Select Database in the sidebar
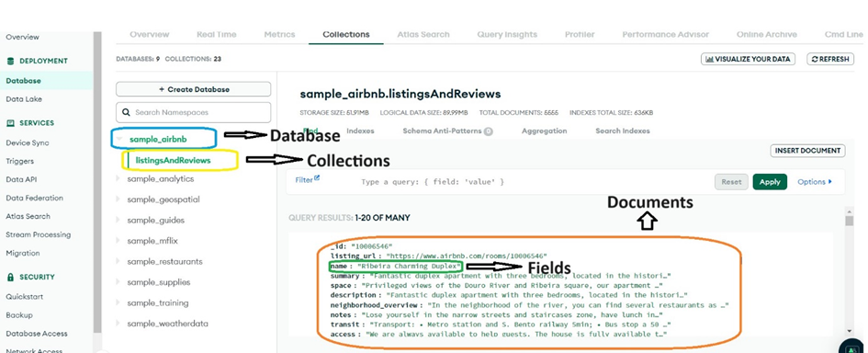 [x=23, y=80]
